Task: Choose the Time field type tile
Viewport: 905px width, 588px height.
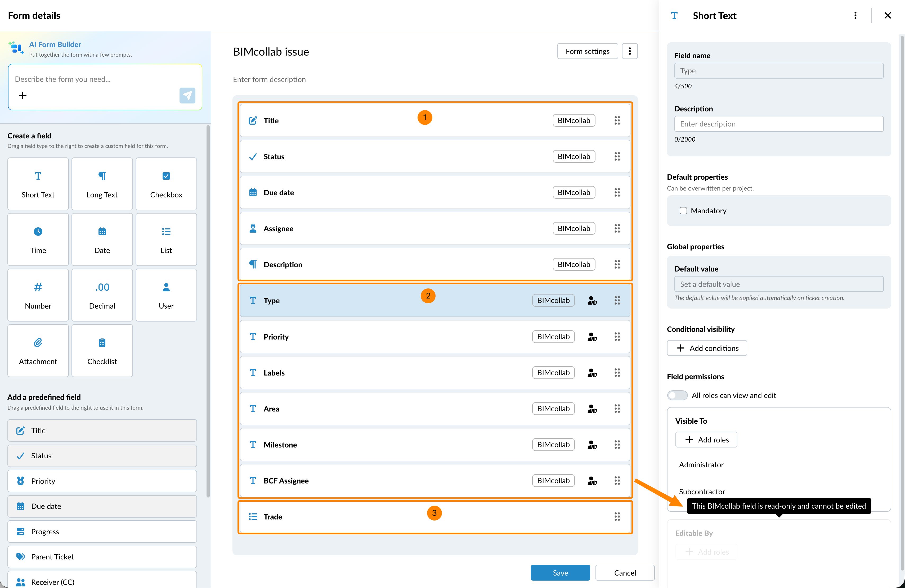Action: pos(38,239)
